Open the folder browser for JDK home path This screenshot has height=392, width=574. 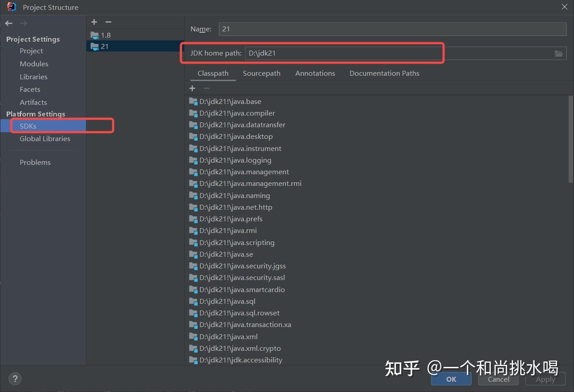558,53
